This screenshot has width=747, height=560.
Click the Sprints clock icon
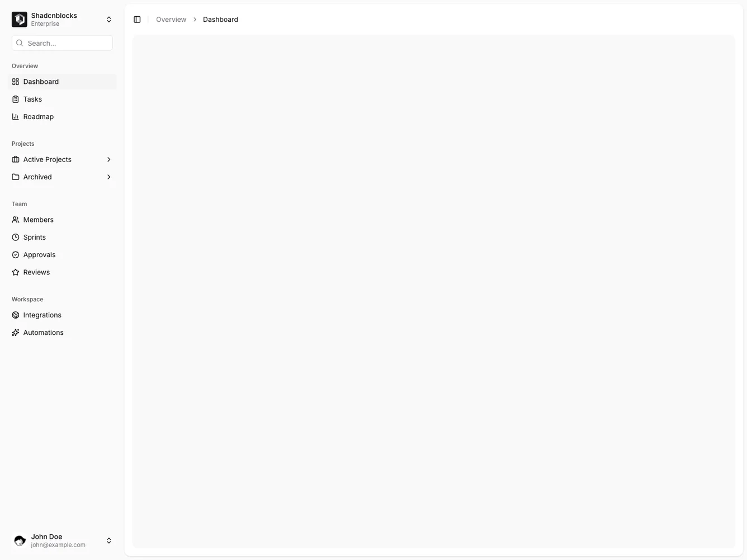[15, 237]
